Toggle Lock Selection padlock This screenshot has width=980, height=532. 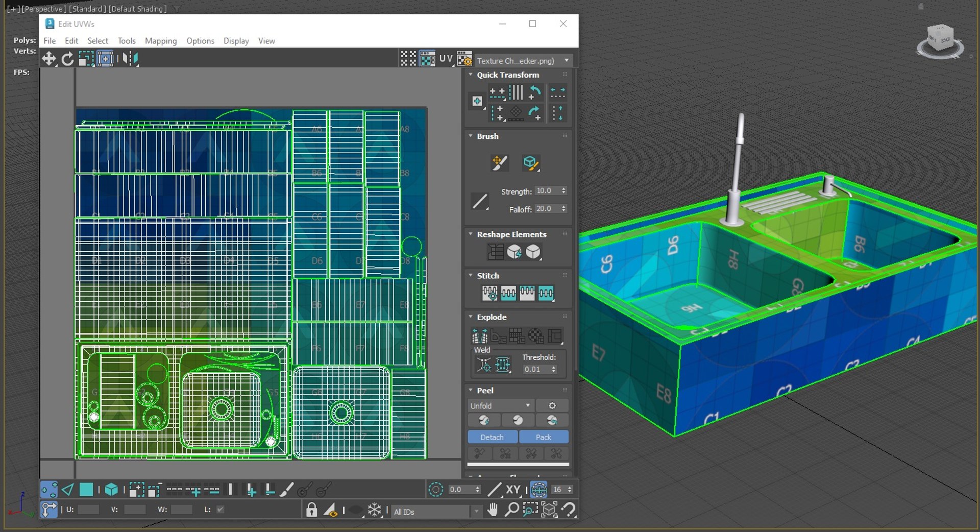pos(311,510)
